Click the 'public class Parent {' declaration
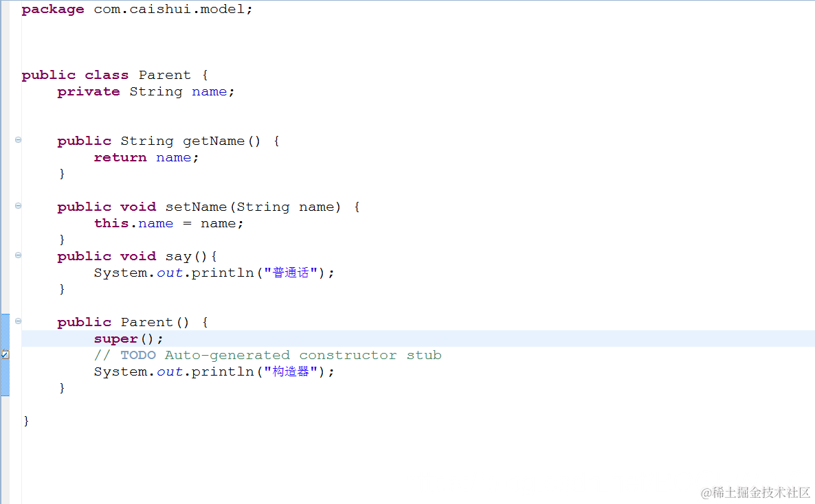This screenshot has height=504, width=815. tap(115, 76)
